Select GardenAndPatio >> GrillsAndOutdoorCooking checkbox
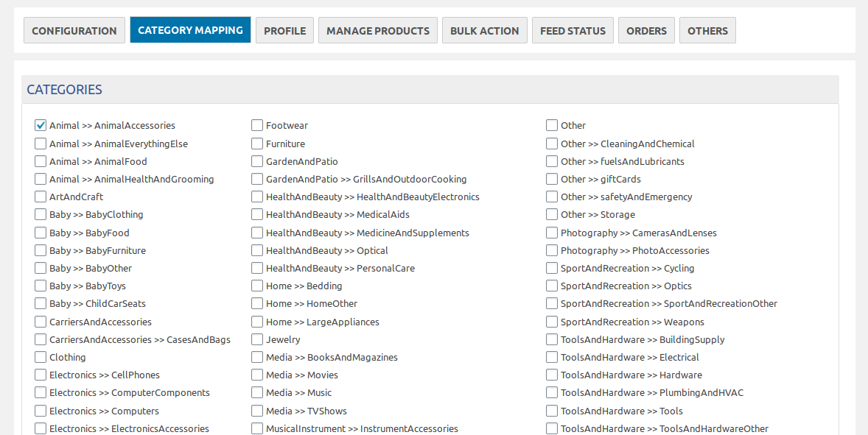The image size is (868, 435). point(256,179)
